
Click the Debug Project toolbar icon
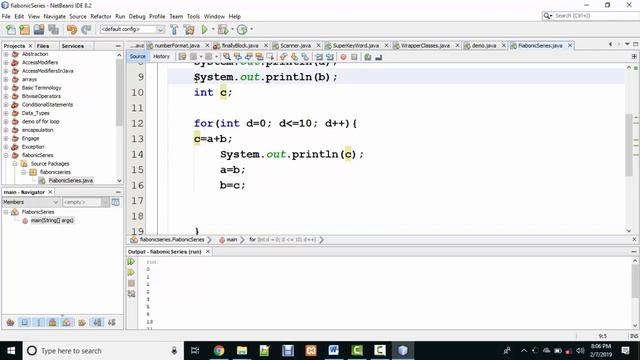coord(223,29)
